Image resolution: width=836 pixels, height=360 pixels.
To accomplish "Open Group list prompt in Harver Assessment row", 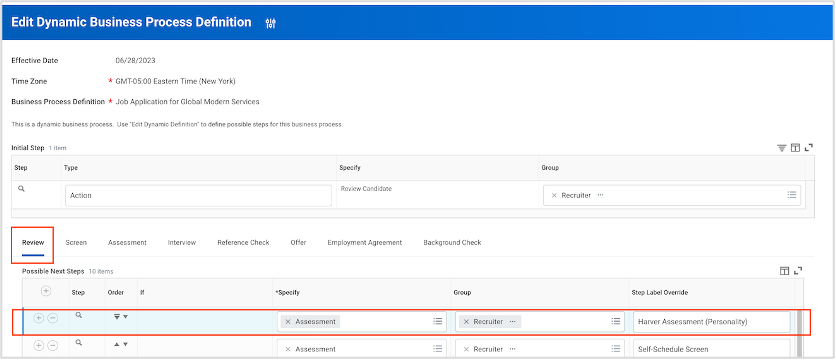I will coord(616,322).
